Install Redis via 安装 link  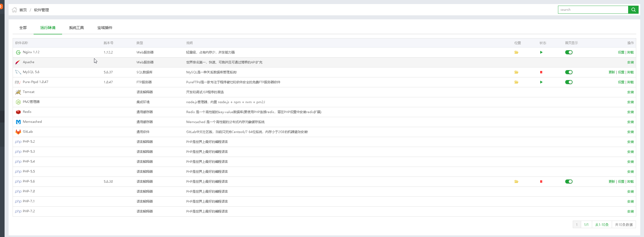[x=630, y=112]
